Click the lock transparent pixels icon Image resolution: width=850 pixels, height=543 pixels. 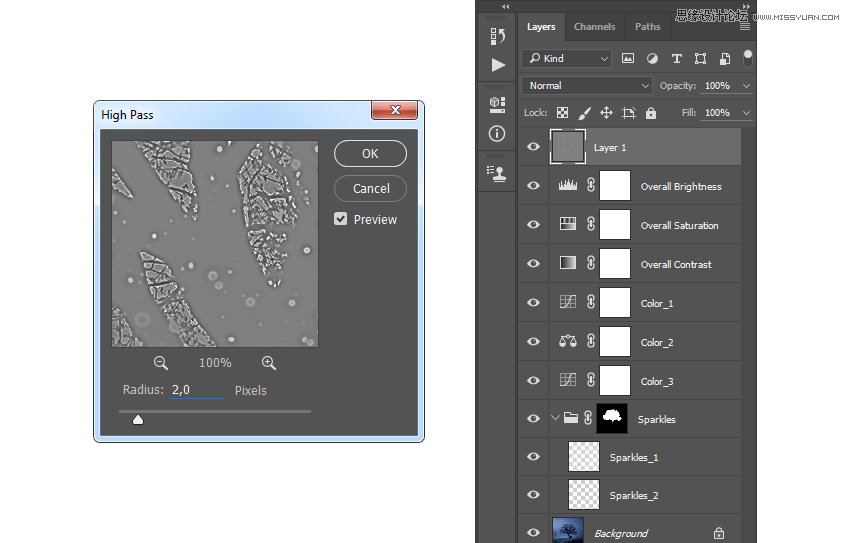tap(562, 113)
